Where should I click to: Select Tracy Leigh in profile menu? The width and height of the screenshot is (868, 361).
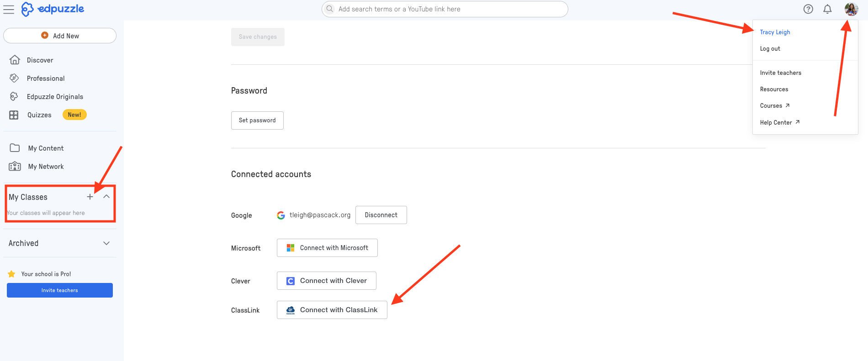[x=775, y=32]
